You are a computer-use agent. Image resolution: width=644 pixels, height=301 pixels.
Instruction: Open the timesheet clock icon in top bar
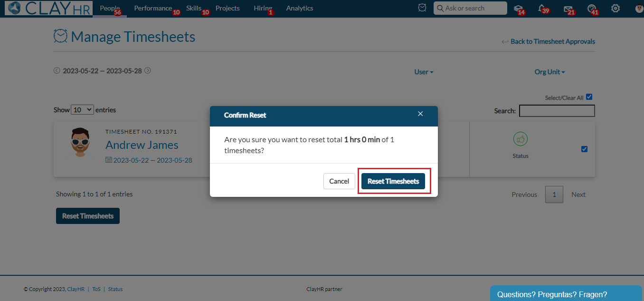422,8
